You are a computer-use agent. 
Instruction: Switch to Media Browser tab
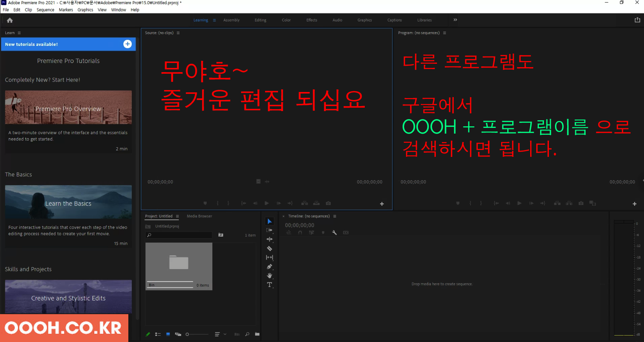pos(199,216)
